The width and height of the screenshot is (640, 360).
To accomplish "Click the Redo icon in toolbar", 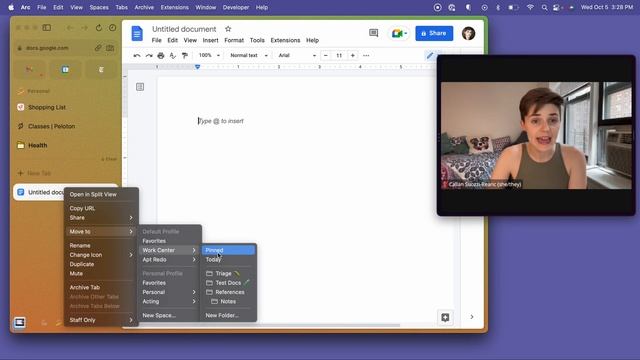I will tap(149, 56).
